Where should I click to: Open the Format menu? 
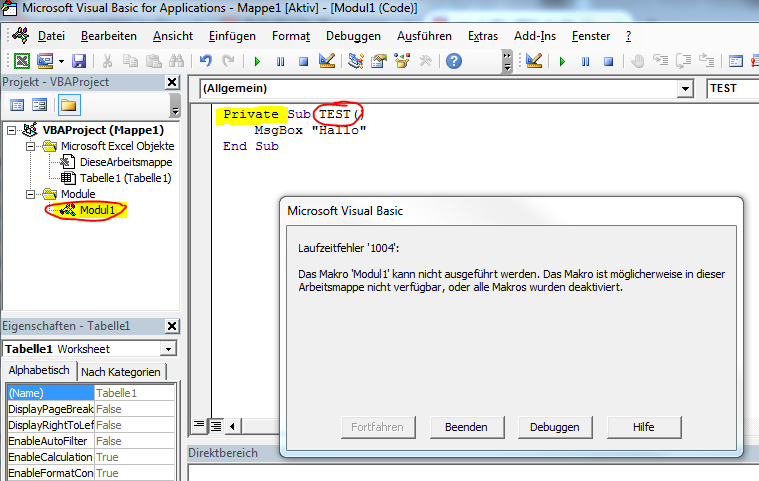pyautogui.click(x=291, y=36)
